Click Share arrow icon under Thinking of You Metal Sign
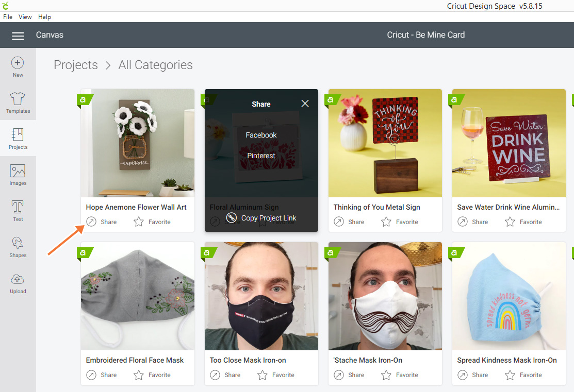Viewport: 574px width, 392px height. (x=339, y=221)
